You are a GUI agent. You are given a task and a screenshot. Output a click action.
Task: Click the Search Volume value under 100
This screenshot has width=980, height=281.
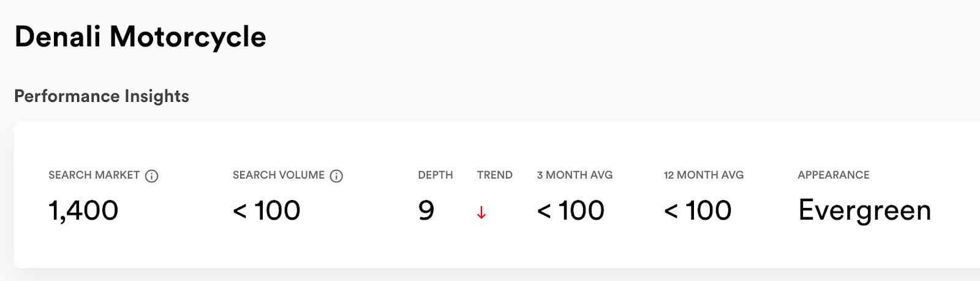click(266, 210)
